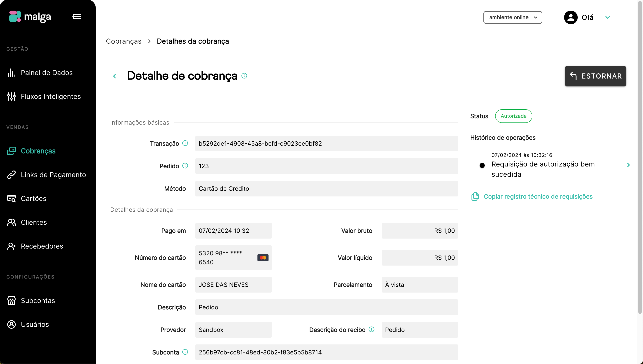Click the info icon beside Subconta
Screen dimensions: 643x364
click(x=185, y=352)
